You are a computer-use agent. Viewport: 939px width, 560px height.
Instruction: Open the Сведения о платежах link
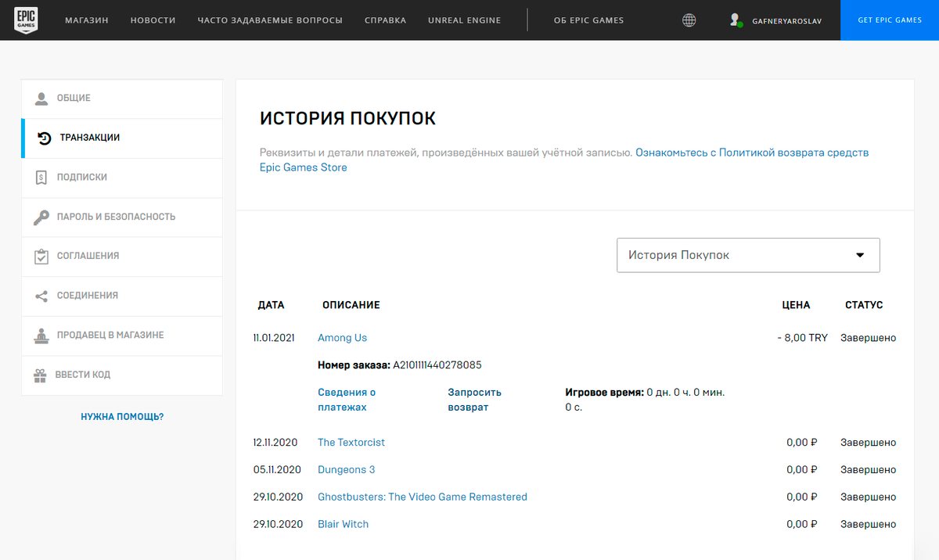click(x=347, y=400)
